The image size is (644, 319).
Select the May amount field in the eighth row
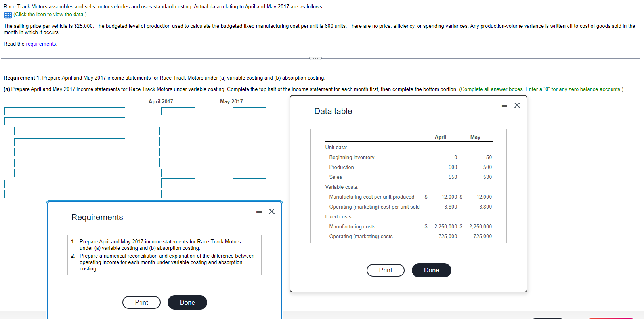pos(249,184)
